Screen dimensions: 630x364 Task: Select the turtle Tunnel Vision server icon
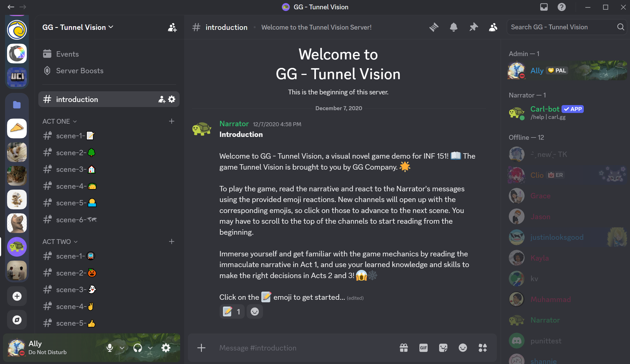[x=17, y=247]
